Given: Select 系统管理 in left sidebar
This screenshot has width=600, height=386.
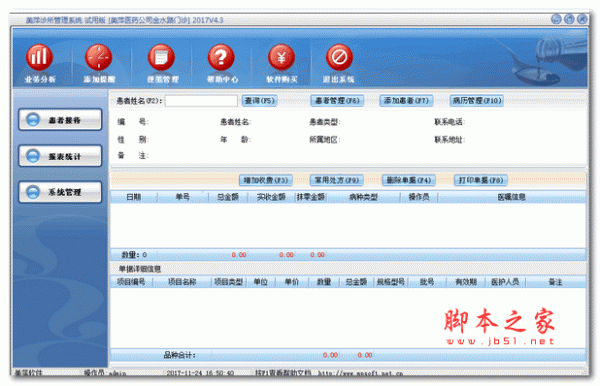Looking at the screenshot, I should pyautogui.click(x=60, y=192).
